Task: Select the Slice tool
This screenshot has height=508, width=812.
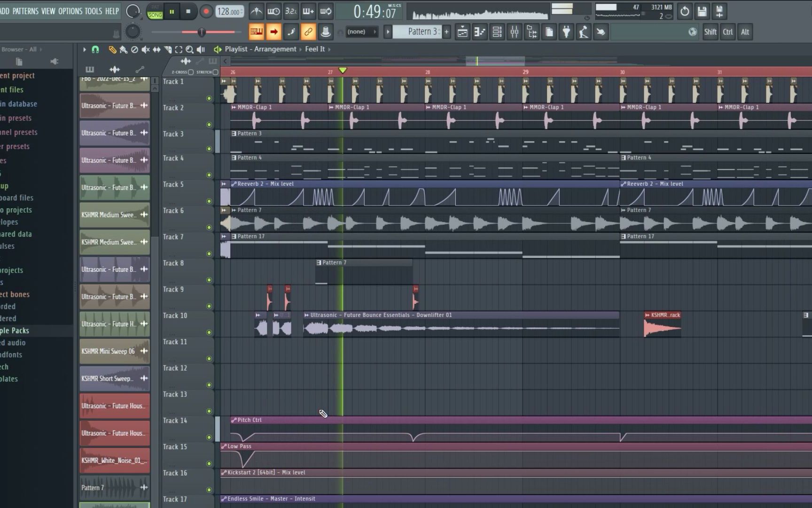Action: pyautogui.click(x=168, y=49)
